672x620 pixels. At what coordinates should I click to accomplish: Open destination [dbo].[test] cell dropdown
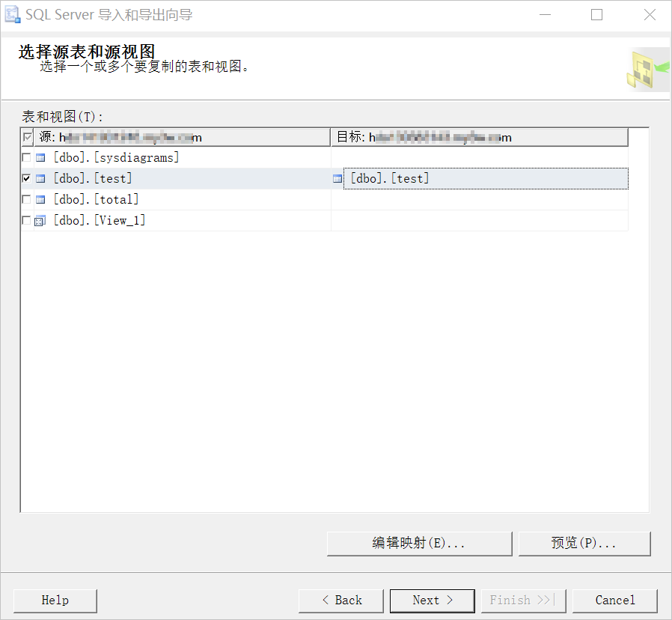486,178
